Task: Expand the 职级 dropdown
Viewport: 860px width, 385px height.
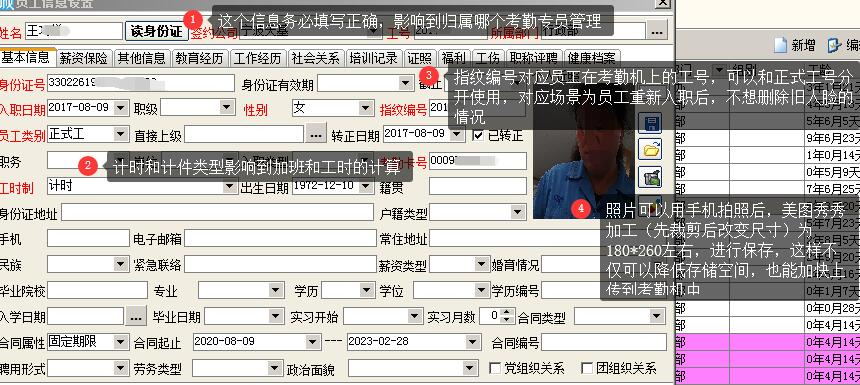Action: pos(227,107)
